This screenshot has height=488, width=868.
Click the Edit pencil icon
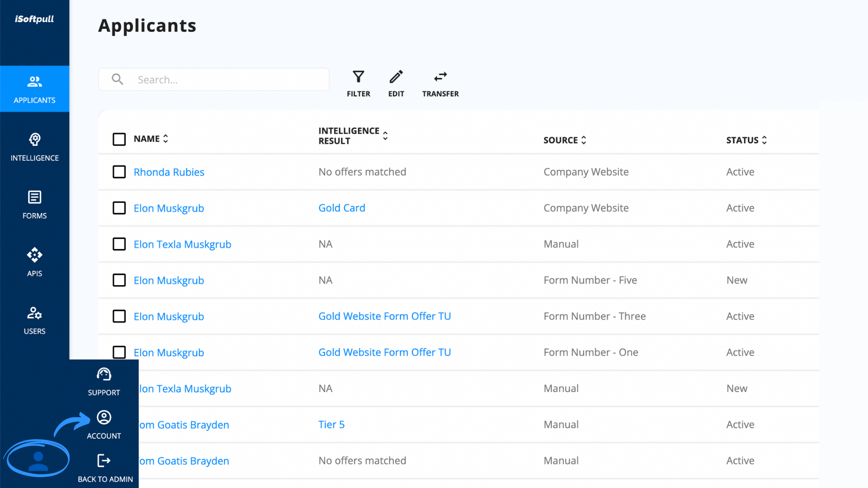[x=396, y=77]
